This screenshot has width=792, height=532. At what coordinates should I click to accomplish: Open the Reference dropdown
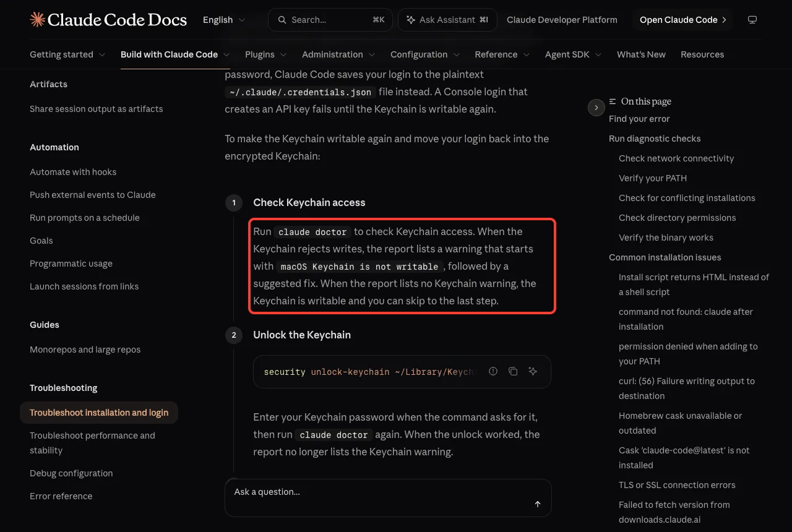click(502, 54)
